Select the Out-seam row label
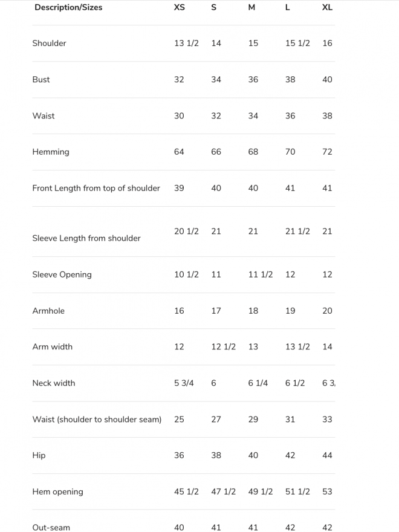The width and height of the screenshot is (399, 532). (51, 528)
